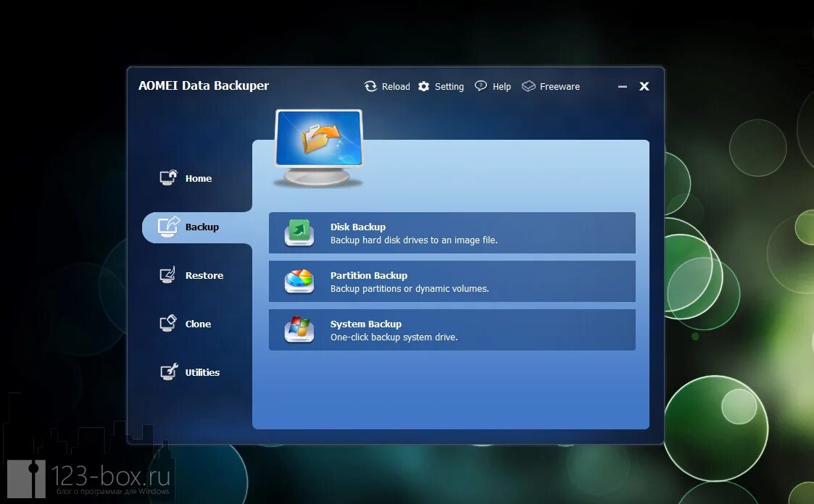Image resolution: width=814 pixels, height=504 pixels.
Task: Click the Utilities wrench icon
Action: (x=168, y=371)
